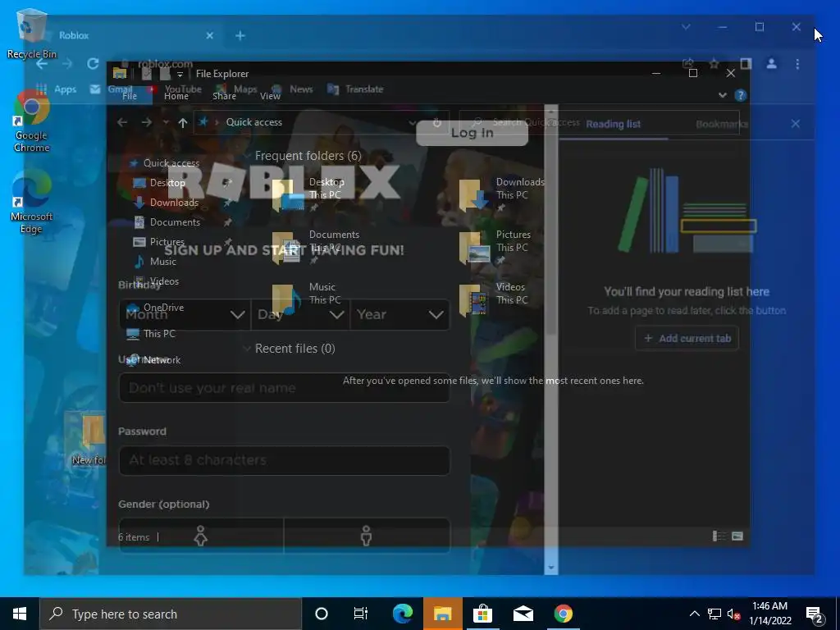The width and height of the screenshot is (840, 630).
Task: Open the Roblox birthday Month dropdown
Action: pyautogui.click(x=185, y=314)
